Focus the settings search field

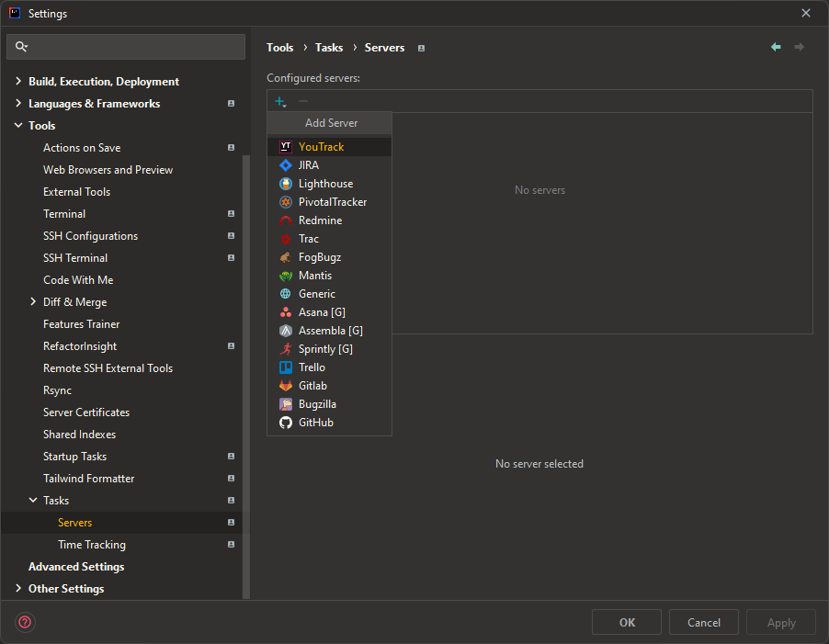(126, 47)
